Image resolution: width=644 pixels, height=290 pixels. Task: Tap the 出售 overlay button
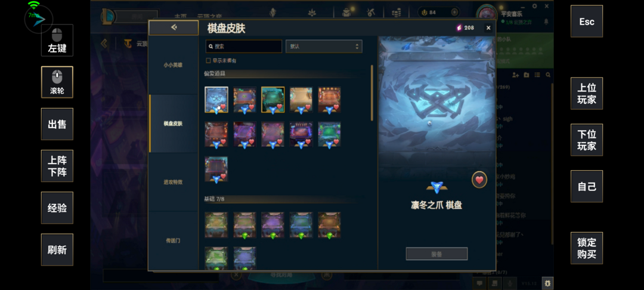pos(57,124)
